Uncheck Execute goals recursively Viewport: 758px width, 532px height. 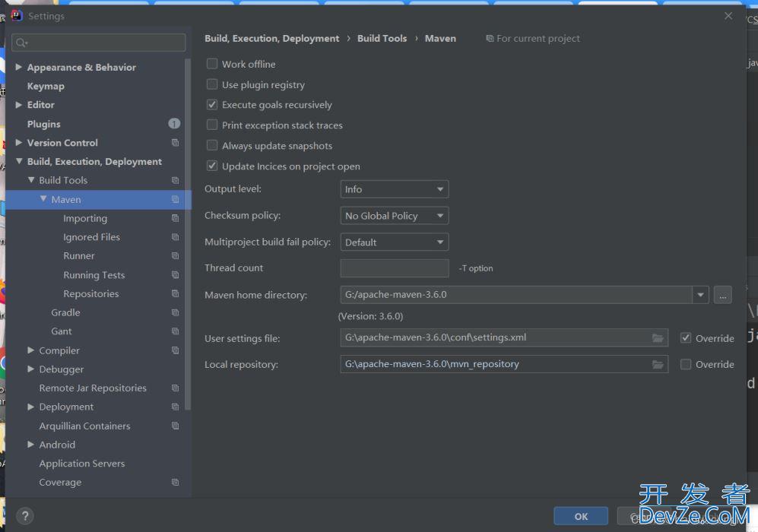[x=211, y=104]
